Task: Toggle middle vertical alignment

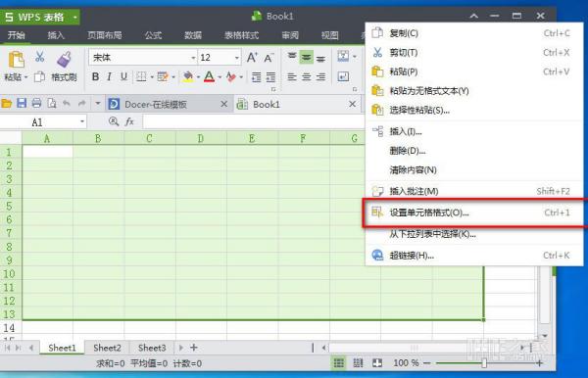Action: pos(307,58)
